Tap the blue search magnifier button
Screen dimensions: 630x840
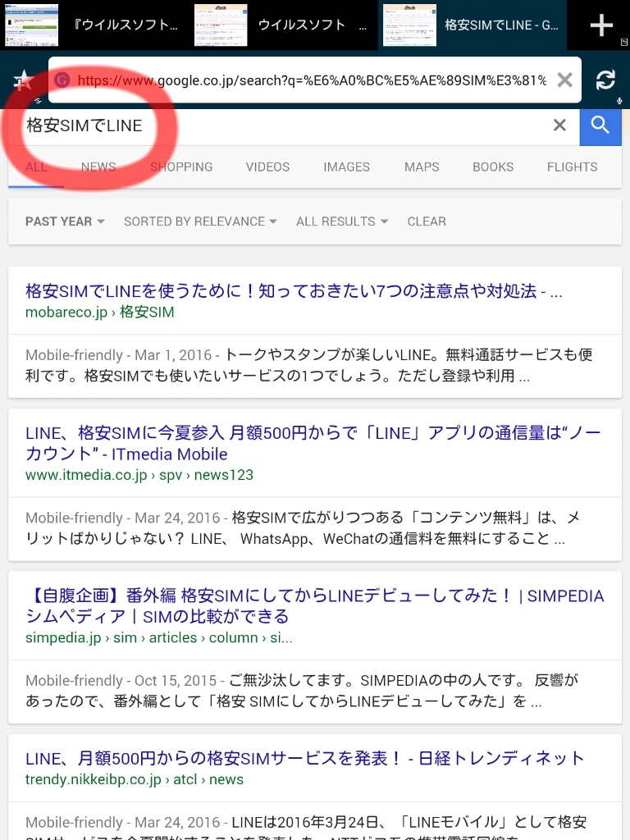tap(600, 126)
